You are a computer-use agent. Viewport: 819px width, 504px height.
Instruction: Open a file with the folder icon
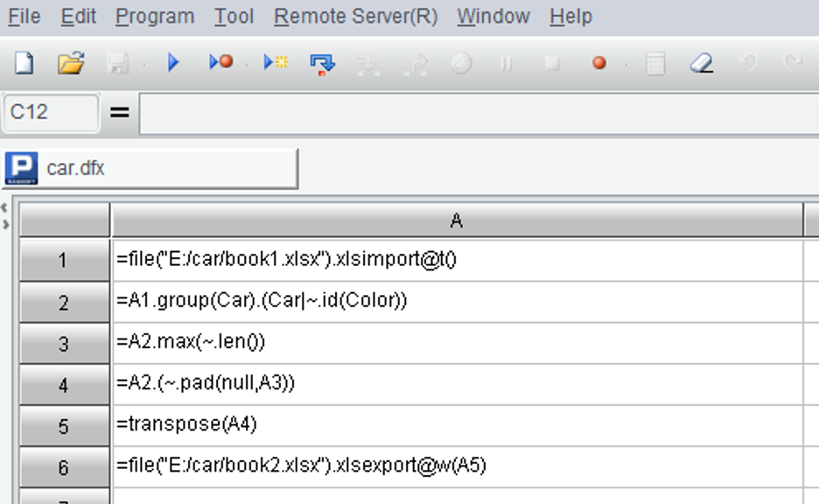pos(71,63)
